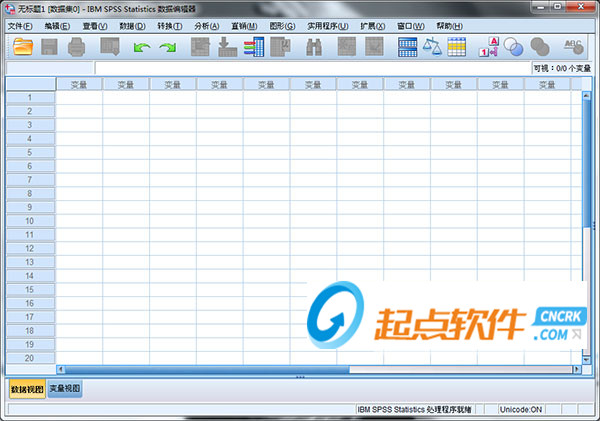Open the 数据(D) menu
This screenshot has height=421, width=600.
coord(132,26)
